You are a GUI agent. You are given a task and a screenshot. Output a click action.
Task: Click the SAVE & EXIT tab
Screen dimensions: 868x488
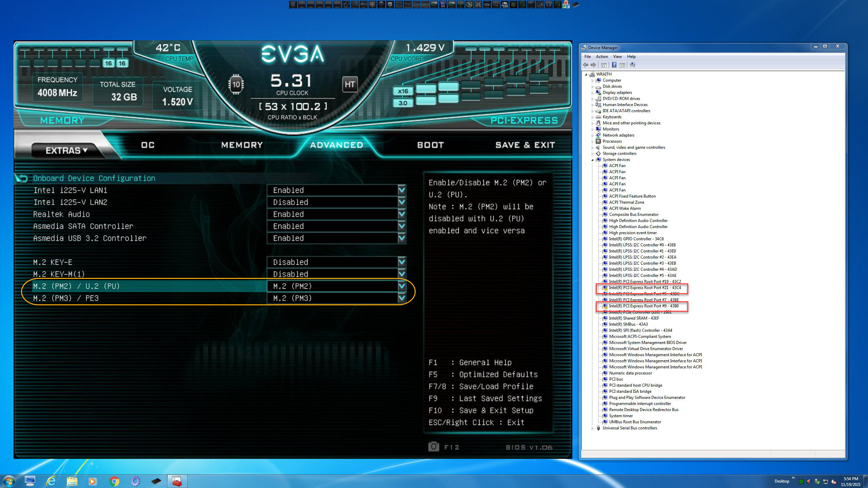click(525, 145)
